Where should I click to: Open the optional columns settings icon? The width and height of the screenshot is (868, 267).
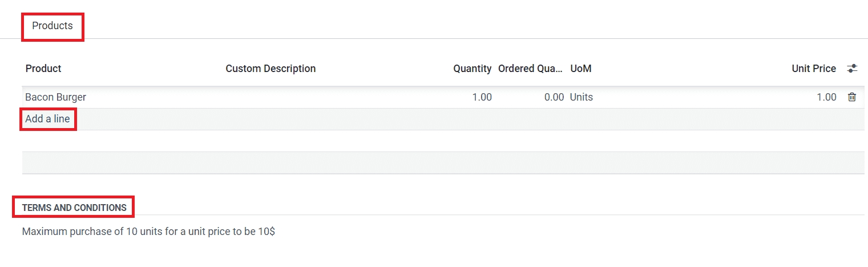852,69
